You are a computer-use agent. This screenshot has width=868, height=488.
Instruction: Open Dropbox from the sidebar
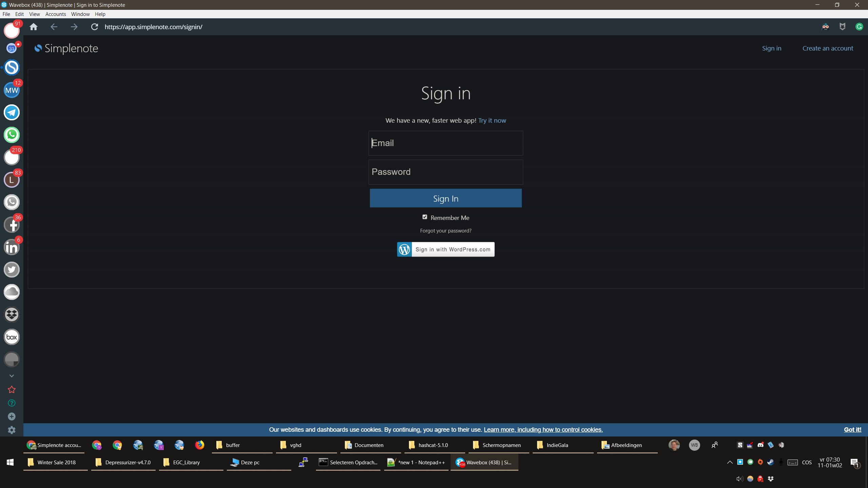pyautogui.click(x=11, y=314)
